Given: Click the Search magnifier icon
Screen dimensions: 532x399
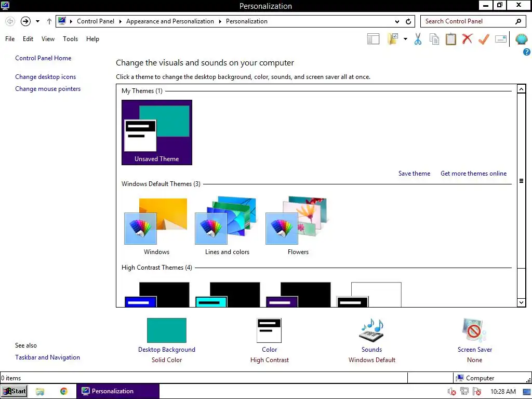Looking at the screenshot, I should click(x=518, y=21).
